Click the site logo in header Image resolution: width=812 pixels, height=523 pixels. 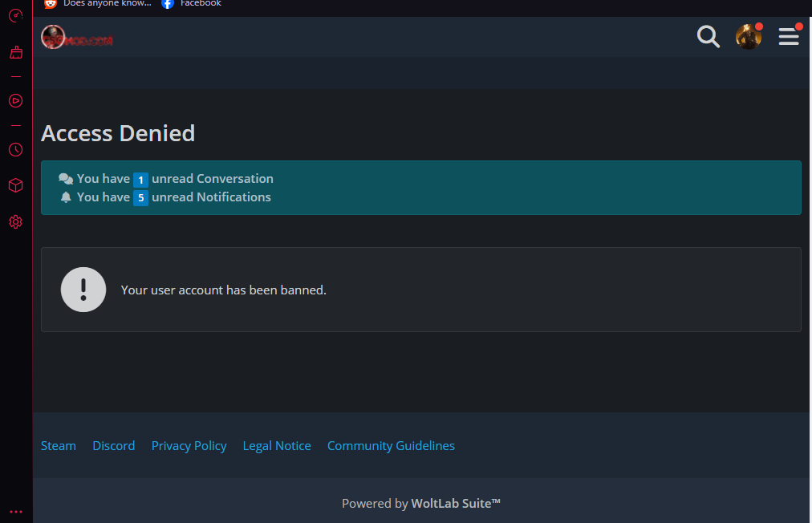coord(77,38)
